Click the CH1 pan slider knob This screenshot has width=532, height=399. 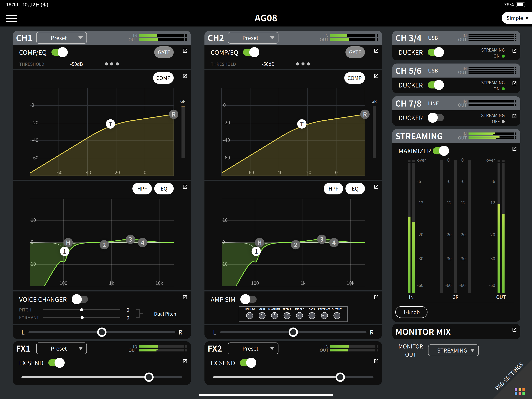coord(102,332)
